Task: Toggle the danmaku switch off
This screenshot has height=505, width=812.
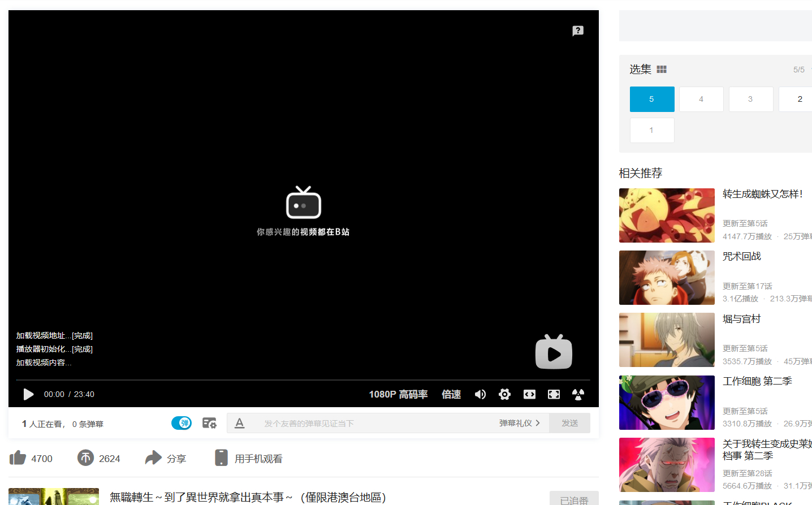Action: pyautogui.click(x=182, y=423)
